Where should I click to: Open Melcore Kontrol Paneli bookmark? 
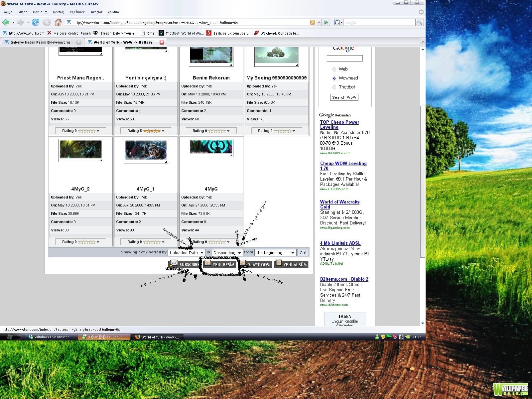click(69, 33)
